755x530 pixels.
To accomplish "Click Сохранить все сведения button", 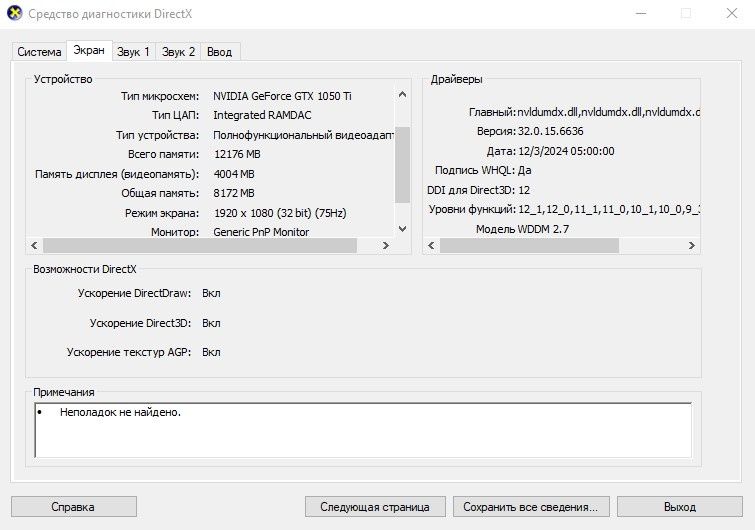I will pyautogui.click(x=531, y=507).
